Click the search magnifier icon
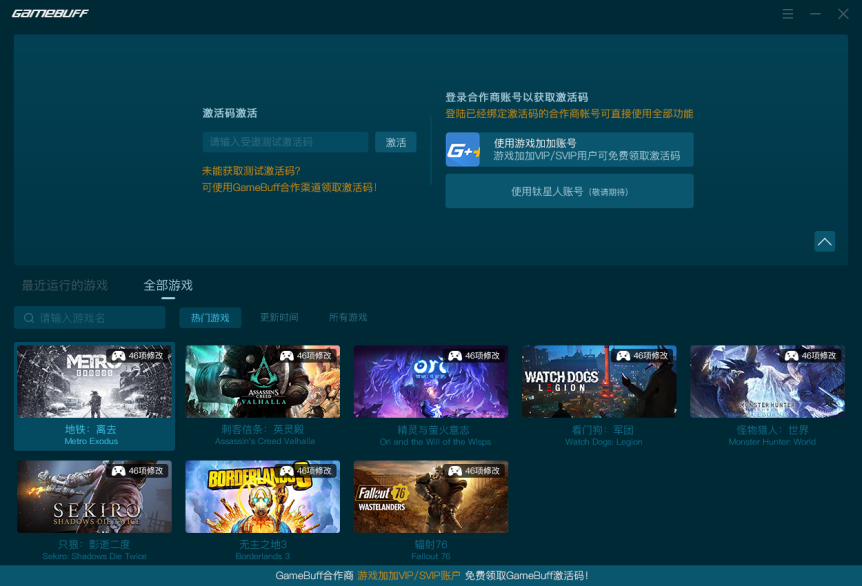 [29, 318]
